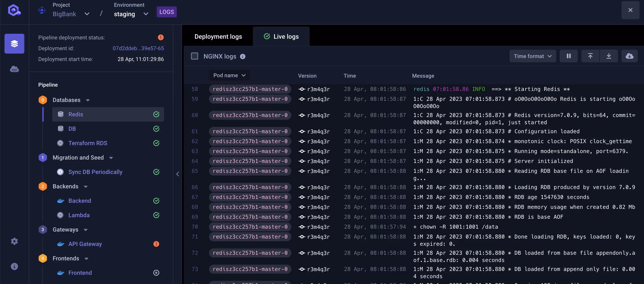
Task: Select the Live logs tab
Action: pos(281,36)
